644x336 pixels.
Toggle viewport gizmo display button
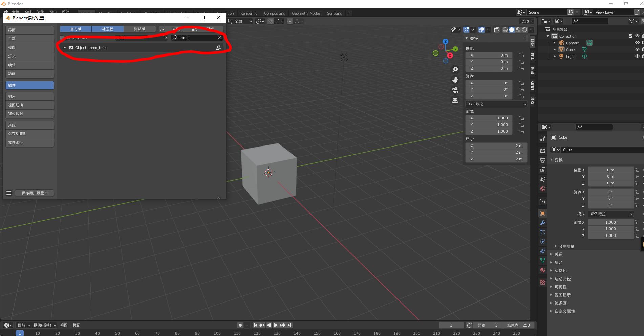(x=466, y=30)
